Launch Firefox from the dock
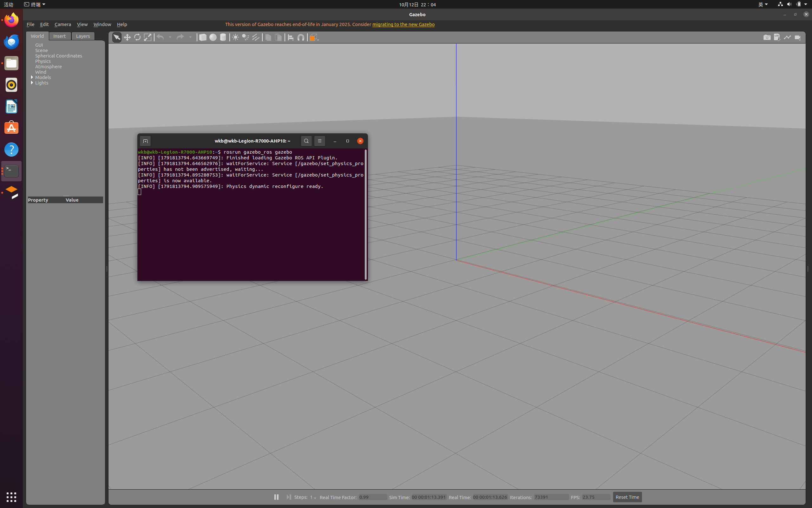Screen dimensions: 812x508 pyautogui.click(x=11, y=20)
